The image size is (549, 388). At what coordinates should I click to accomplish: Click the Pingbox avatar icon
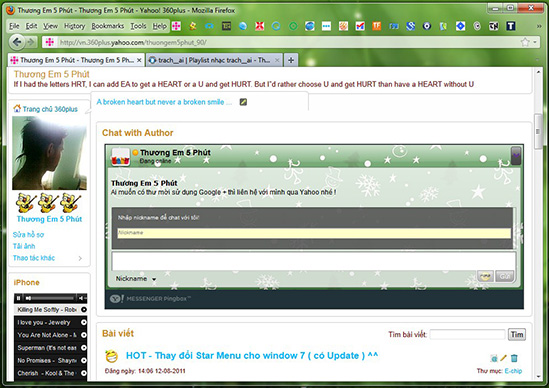120,157
